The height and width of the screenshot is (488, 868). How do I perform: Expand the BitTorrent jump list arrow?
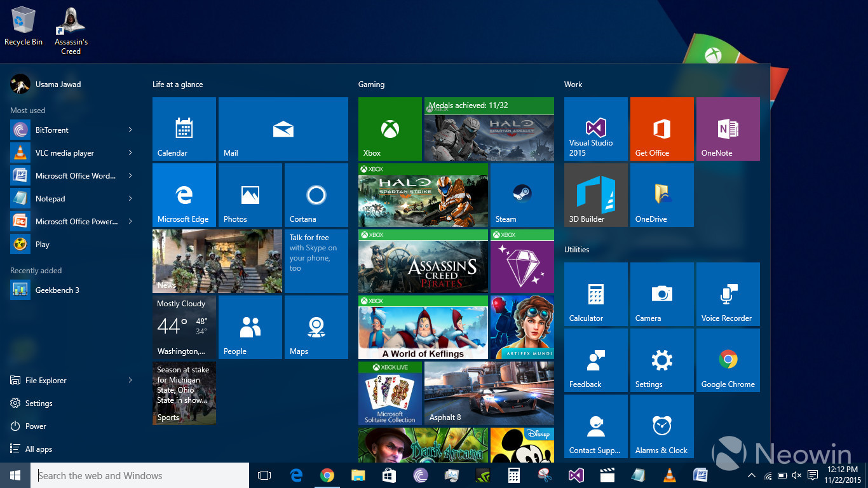pyautogui.click(x=130, y=130)
